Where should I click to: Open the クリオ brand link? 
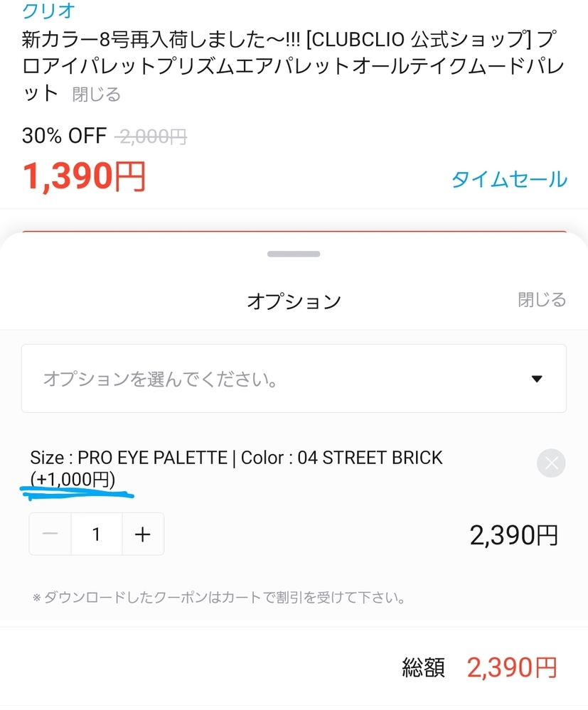point(49,11)
